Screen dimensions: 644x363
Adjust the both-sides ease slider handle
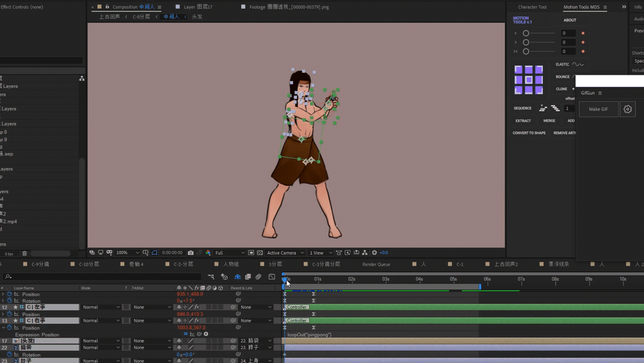click(526, 52)
